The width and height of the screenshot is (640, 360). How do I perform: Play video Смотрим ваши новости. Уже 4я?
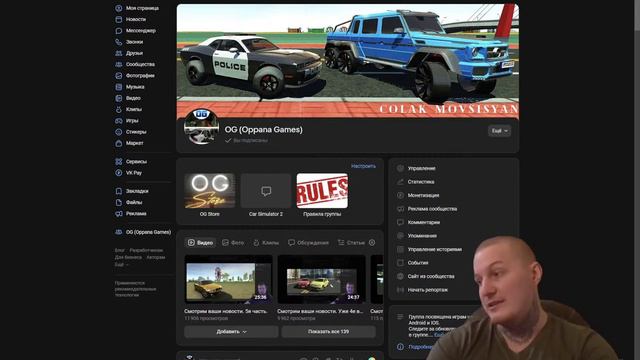321,279
